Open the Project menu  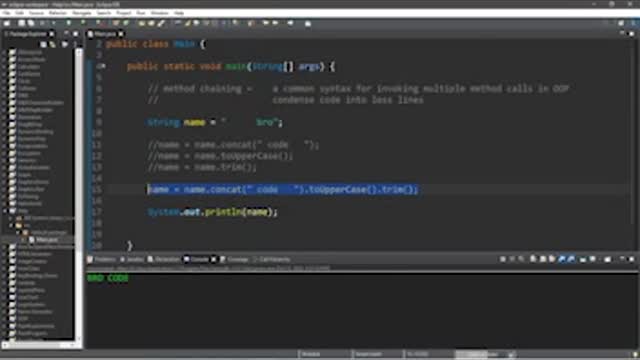(x=123, y=13)
